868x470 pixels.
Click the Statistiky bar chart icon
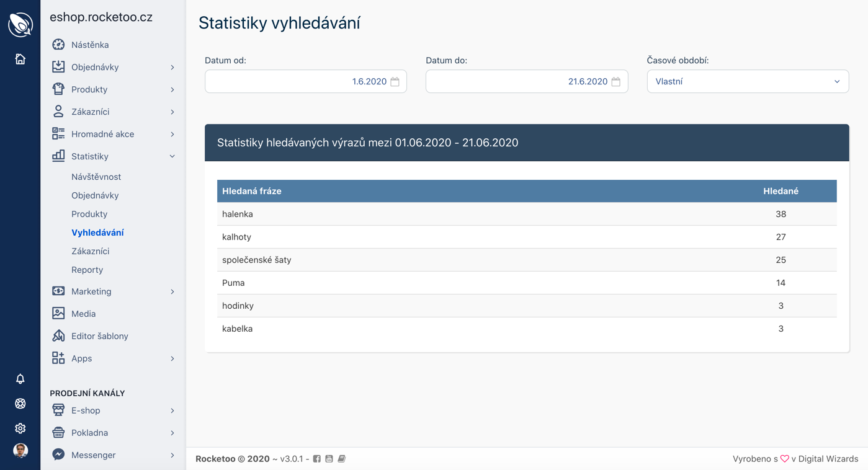[58, 156]
